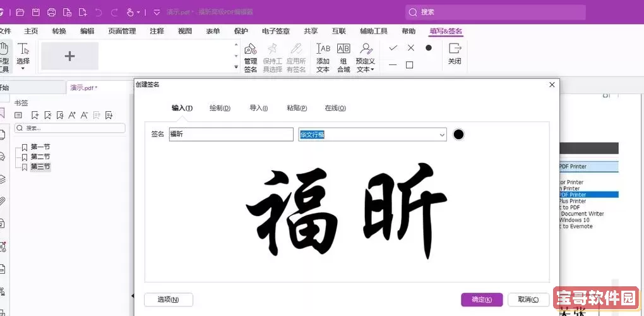Select the 第二节 bookmark
Image resolution: width=644 pixels, height=316 pixels.
pos(40,157)
